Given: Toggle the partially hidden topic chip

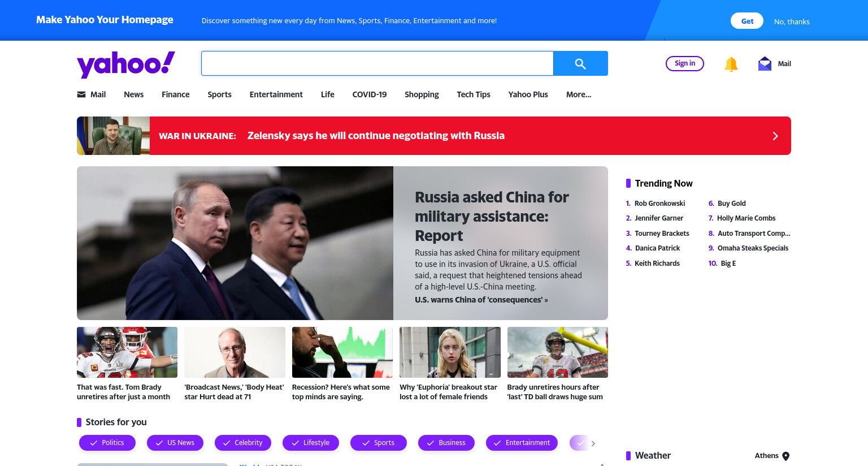Looking at the screenshot, I should [x=579, y=443].
